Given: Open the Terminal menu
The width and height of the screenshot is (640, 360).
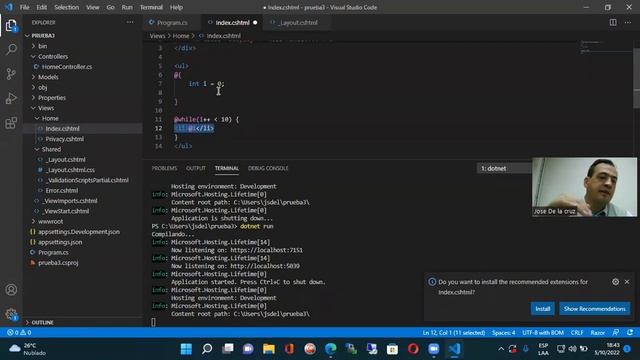Looking at the screenshot, I should coord(151,7).
